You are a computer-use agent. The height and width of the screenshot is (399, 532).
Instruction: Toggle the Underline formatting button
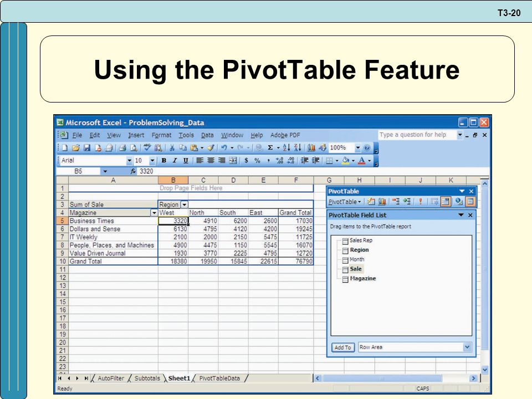(x=186, y=161)
